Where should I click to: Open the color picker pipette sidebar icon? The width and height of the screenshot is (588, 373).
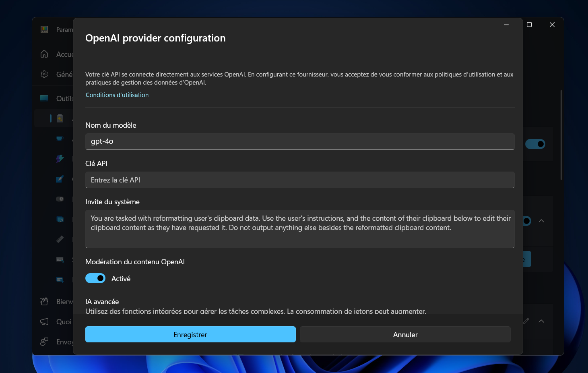point(60,179)
